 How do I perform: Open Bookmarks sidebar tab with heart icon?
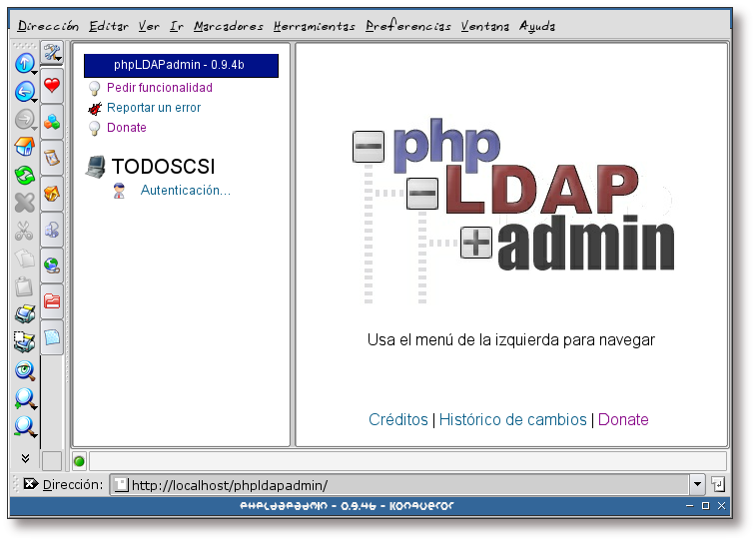click(52, 87)
